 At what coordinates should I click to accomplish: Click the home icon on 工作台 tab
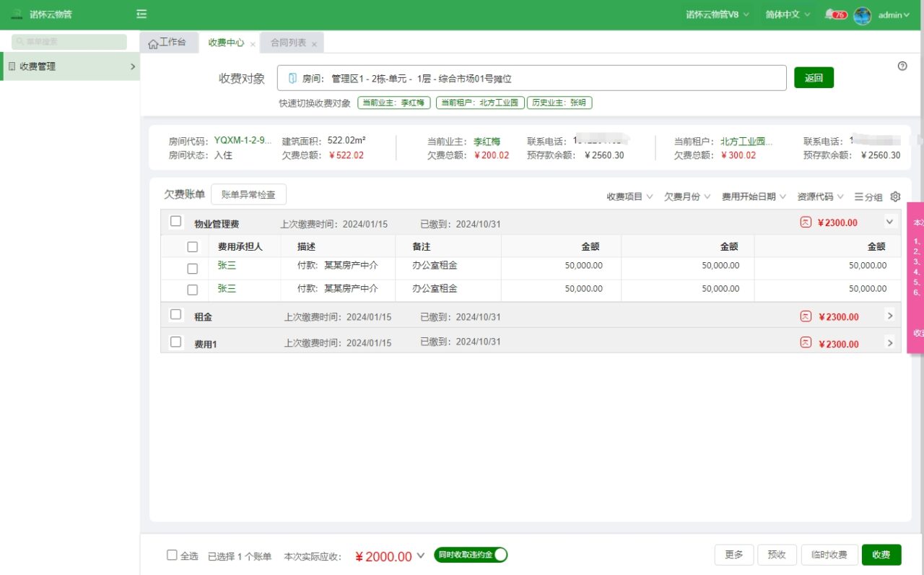pos(153,43)
